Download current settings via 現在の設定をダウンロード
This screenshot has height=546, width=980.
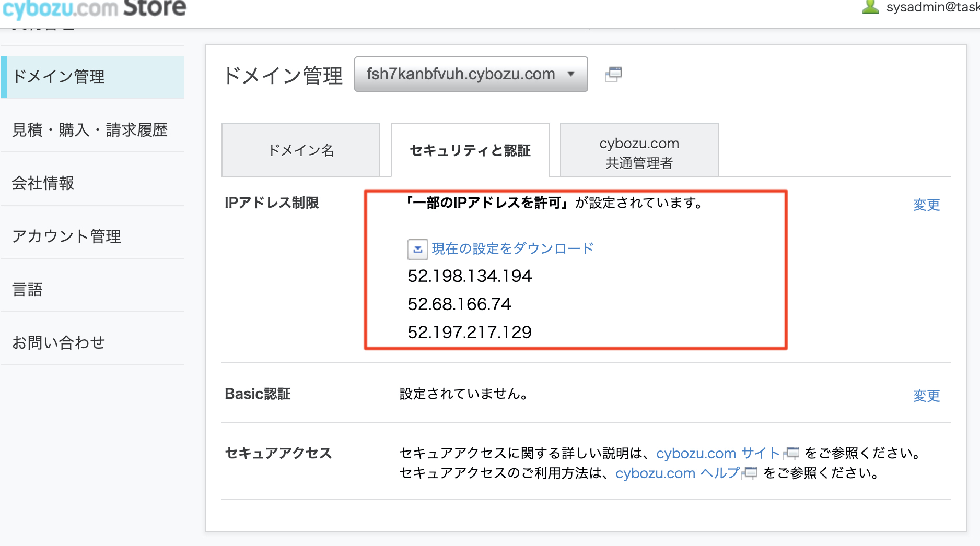tap(512, 248)
